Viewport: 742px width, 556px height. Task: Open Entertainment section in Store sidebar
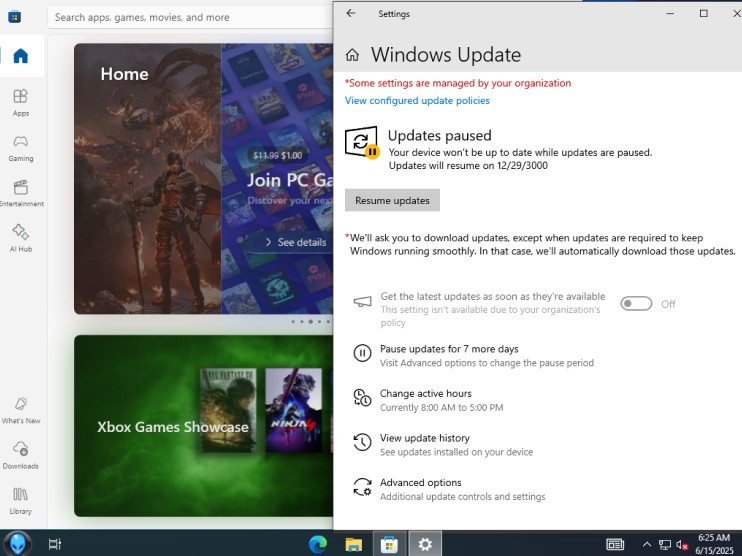[x=21, y=193]
